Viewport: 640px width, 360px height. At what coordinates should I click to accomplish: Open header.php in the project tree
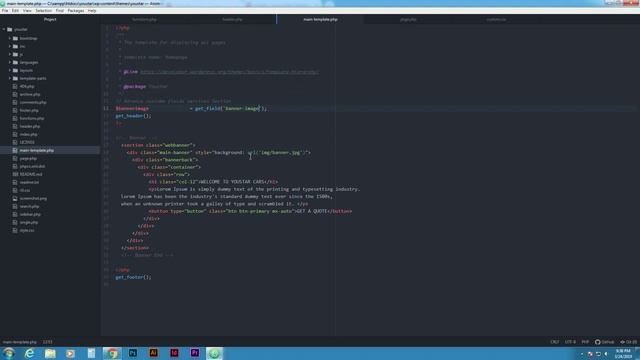pos(30,127)
